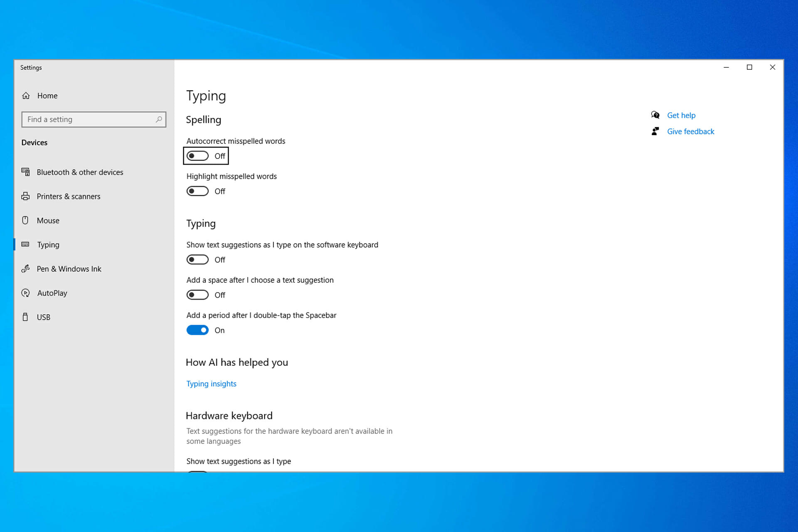
Task: Open the Get help link
Action: (x=681, y=116)
